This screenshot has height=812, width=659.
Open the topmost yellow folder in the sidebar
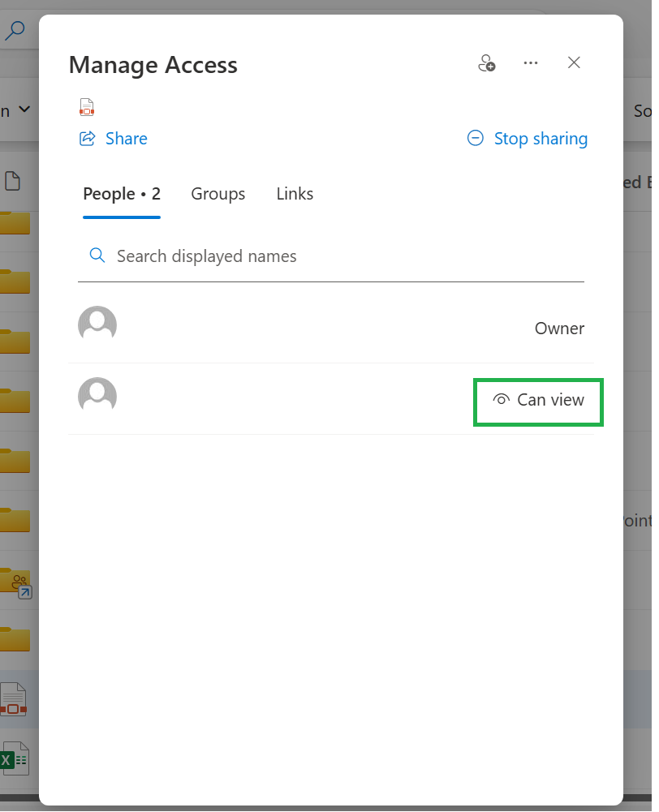[16, 222]
